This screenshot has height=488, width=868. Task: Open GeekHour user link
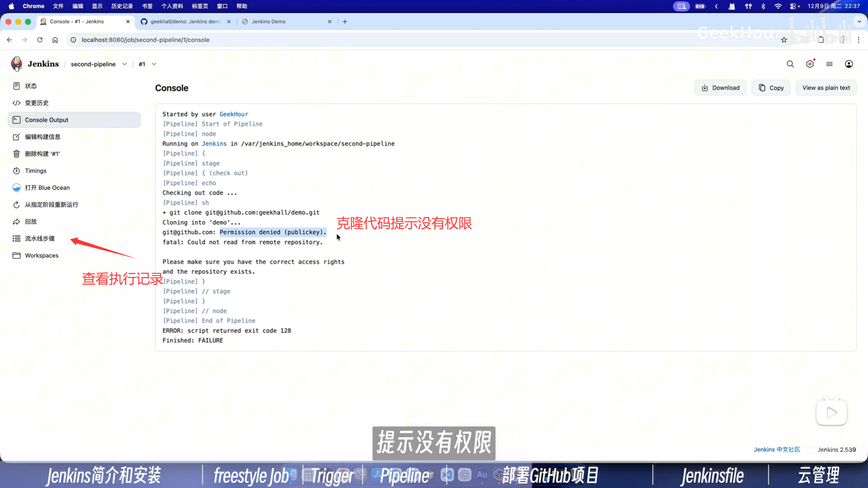[x=234, y=114]
